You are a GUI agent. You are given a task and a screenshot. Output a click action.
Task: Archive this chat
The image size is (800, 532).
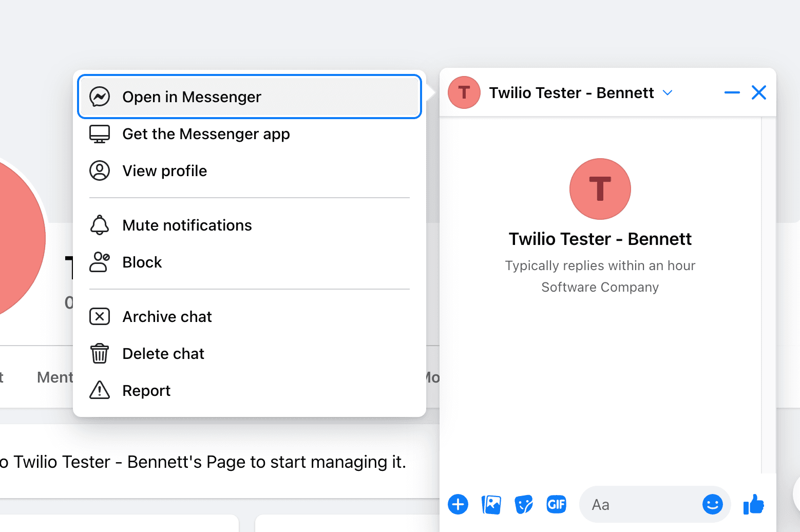tap(167, 316)
